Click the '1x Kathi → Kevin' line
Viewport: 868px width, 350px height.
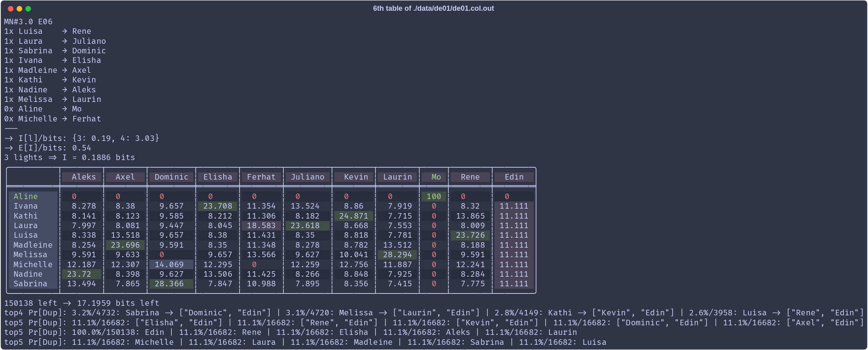click(50, 80)
